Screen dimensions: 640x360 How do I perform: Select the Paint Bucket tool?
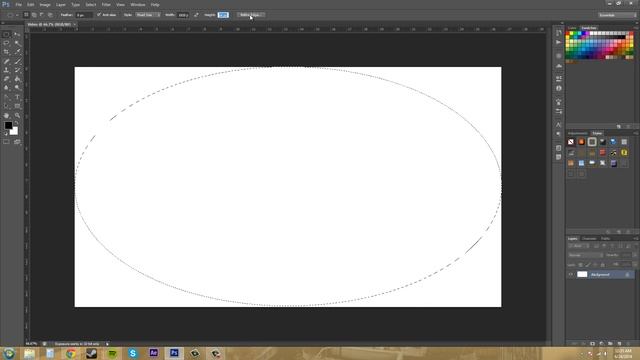(17, 79)
